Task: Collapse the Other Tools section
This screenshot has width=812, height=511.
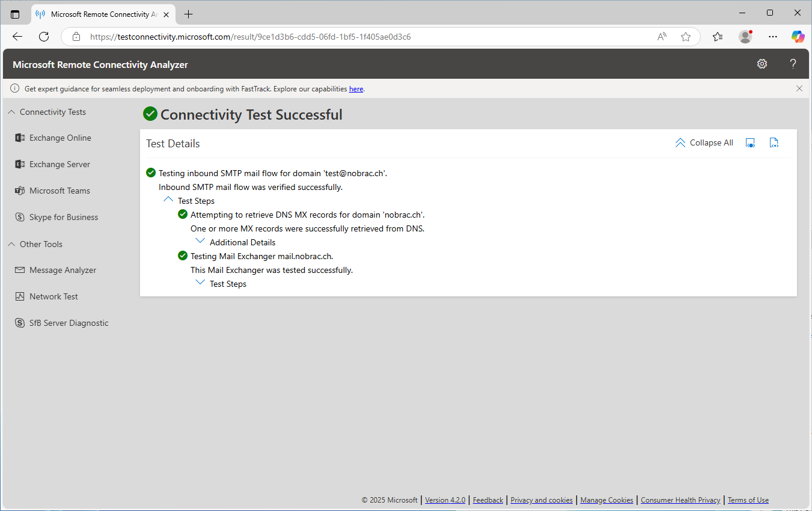Action: [x=35, y=244]
